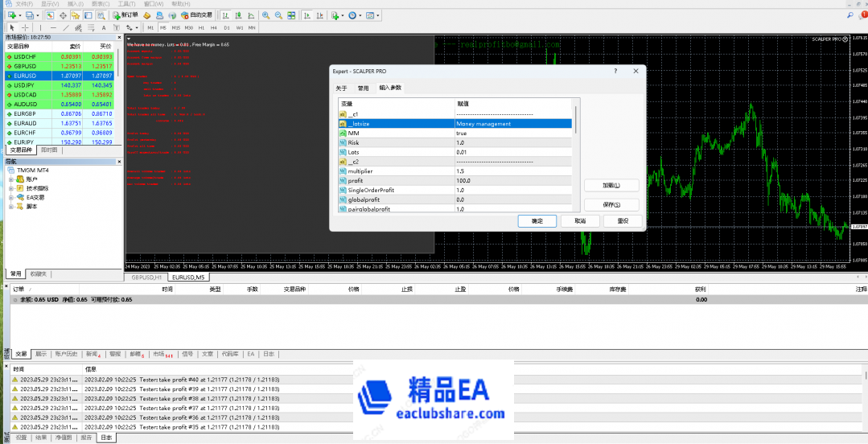
Task: Click the tile windows chart icon
Action: tap(290, 15)
